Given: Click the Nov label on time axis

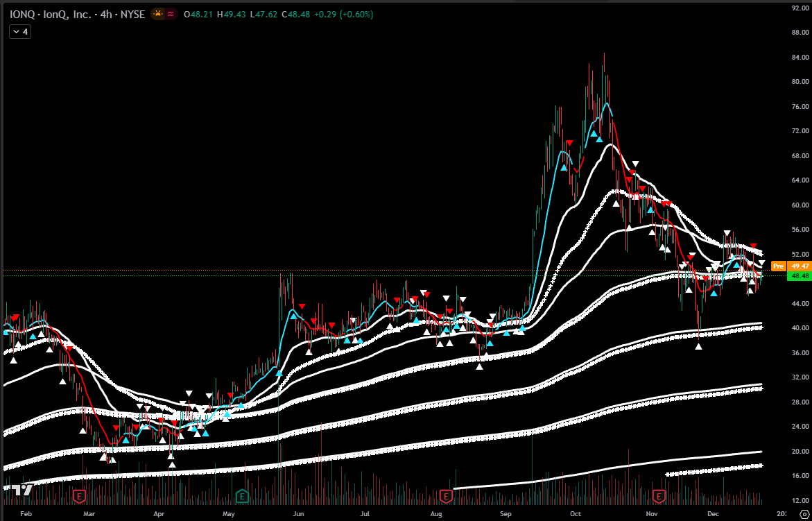Looking at the screenshot, I should pos(652,513).
